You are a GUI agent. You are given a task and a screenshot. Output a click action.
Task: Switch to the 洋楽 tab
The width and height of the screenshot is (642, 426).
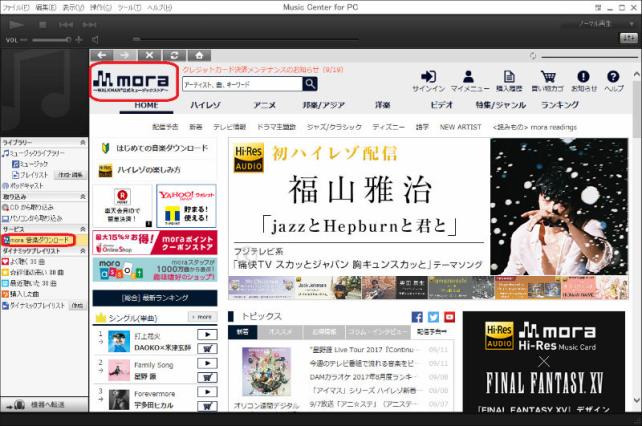point(382,105)
